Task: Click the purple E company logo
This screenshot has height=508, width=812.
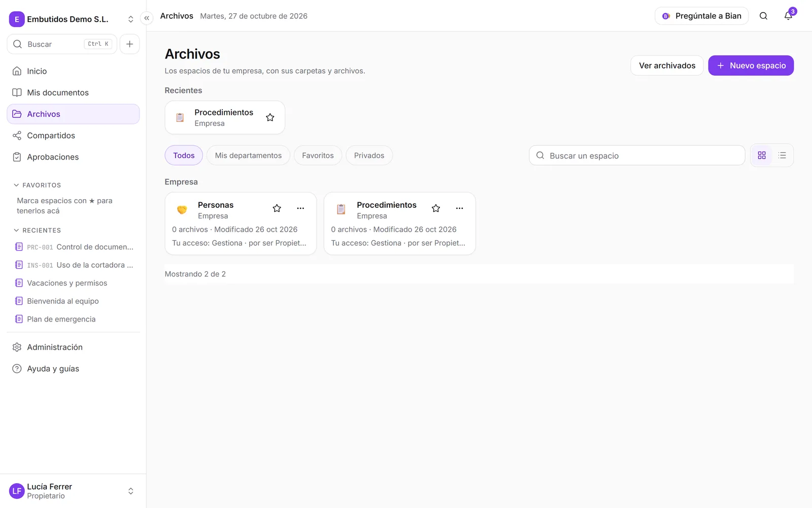Action: coord(17,19)
